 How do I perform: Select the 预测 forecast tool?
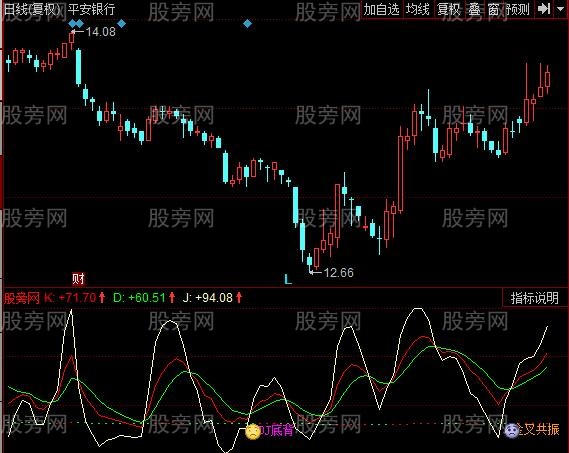click(x=517, y=9)
